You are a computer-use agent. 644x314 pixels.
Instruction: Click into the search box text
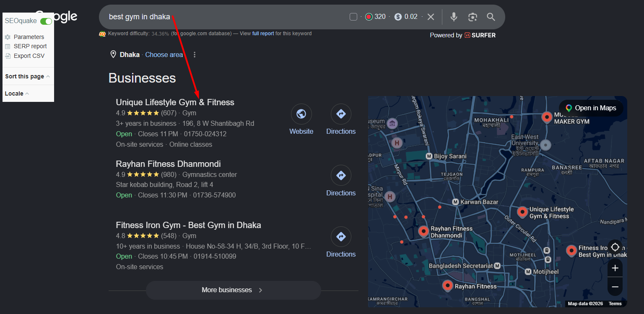pos(139,17)
